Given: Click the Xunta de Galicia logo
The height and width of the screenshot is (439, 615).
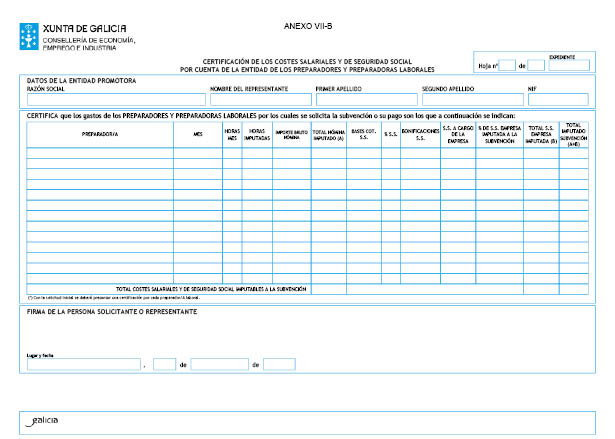Looking at the screenshot, I should click(70, 34).
